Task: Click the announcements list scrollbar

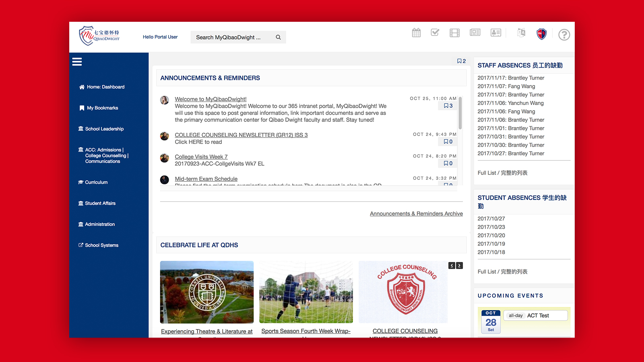Action: pyautogui.click(x=460, y=113)
